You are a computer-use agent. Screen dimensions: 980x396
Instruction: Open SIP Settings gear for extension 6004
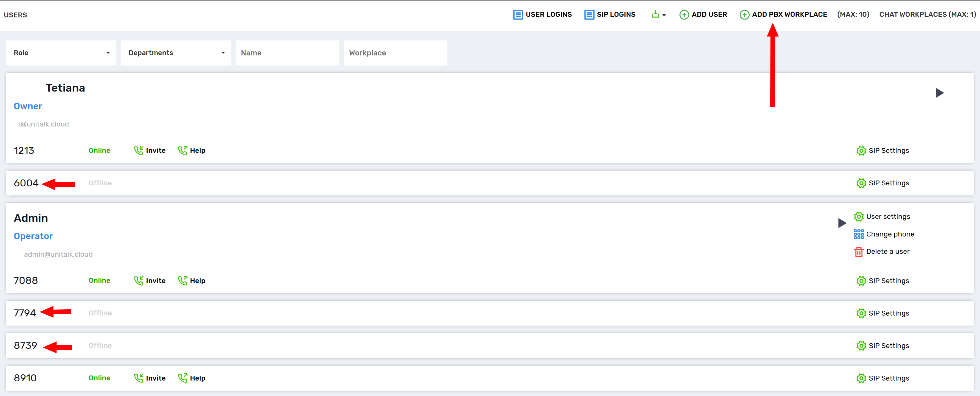point(861,183)
